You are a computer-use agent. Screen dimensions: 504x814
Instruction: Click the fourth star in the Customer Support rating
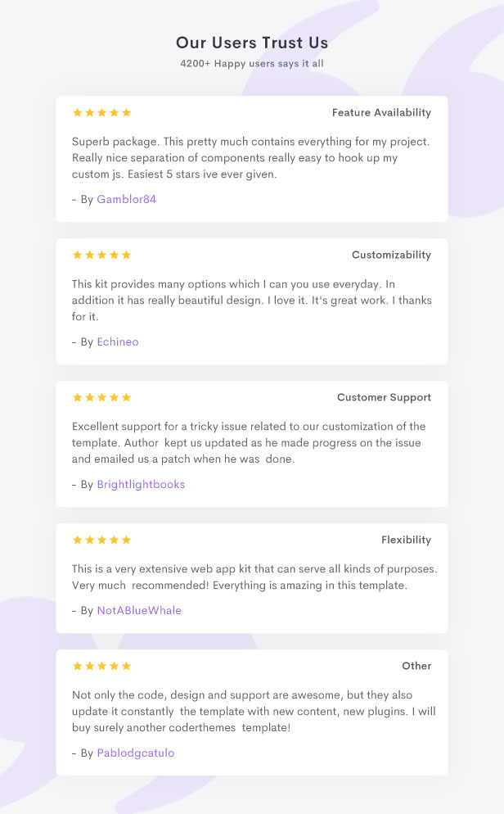[114, 397]
